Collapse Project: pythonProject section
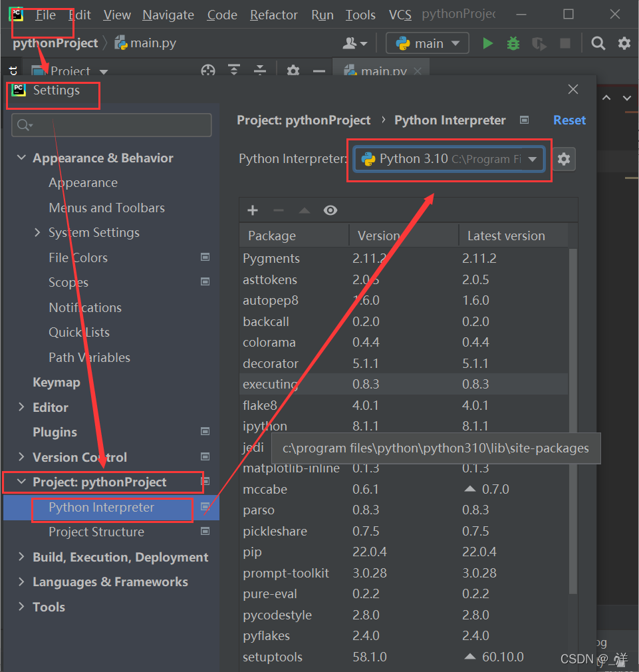639x672 pixels. pyautogui.click(x=21, y=482)
